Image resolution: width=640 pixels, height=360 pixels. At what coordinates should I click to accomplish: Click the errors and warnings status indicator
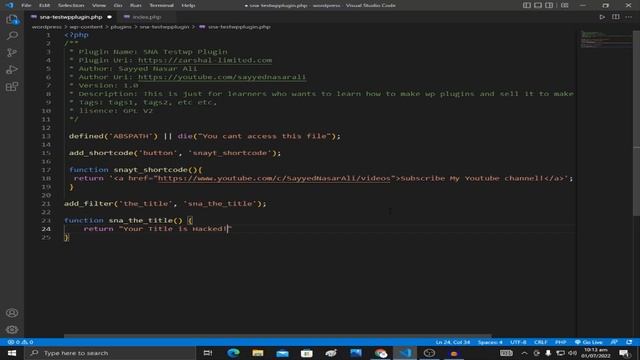coord(20,342)
